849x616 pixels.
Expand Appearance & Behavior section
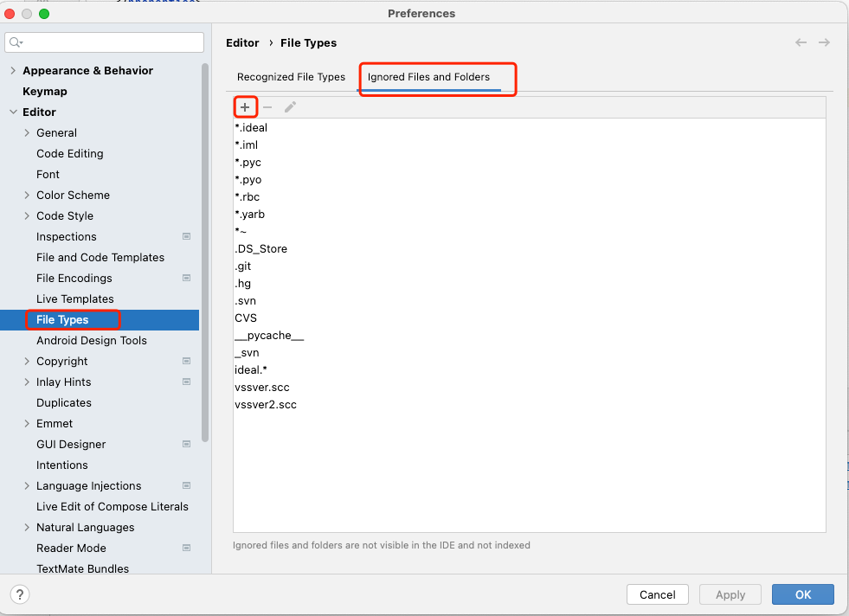coord(13,70)
